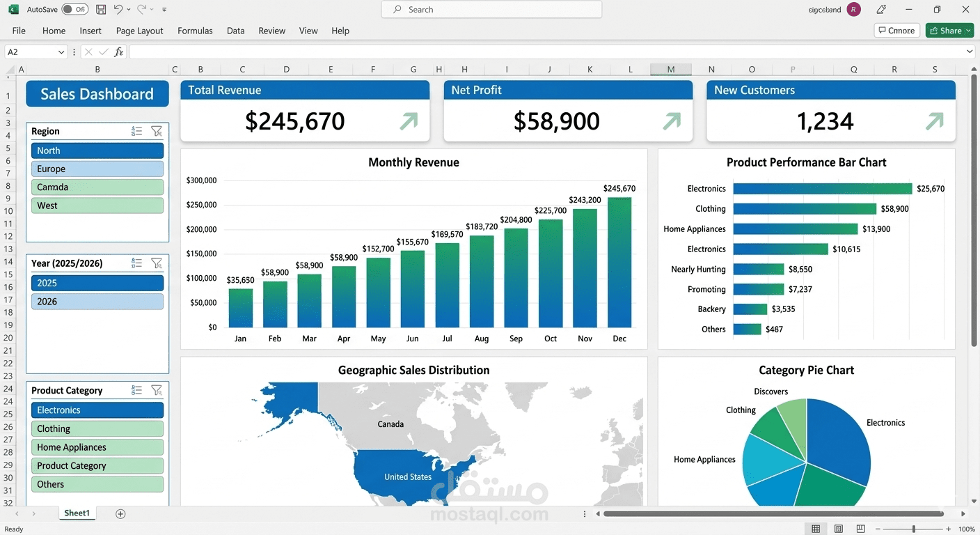This screenshot has height=535, width=980.
Task: Select Home Appliances in Product Category slicer
Action: pyautogui.click(x=97, y=447)
